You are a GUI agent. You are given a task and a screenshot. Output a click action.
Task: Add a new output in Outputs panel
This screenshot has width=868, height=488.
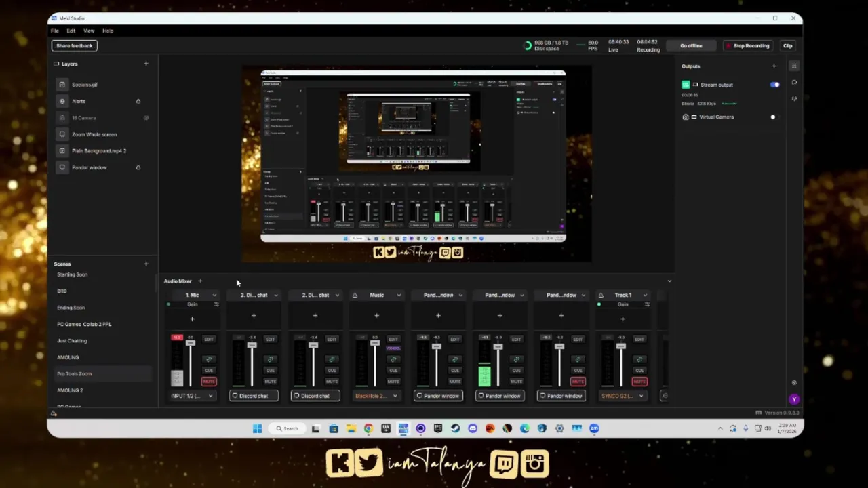(x=774, y=66)
